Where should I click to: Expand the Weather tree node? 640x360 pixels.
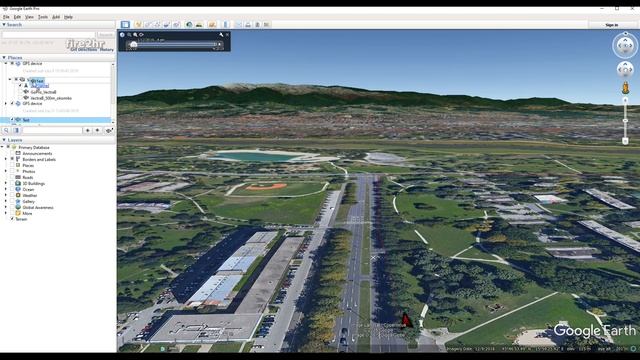pyautogui.click(x=6, y=196)
